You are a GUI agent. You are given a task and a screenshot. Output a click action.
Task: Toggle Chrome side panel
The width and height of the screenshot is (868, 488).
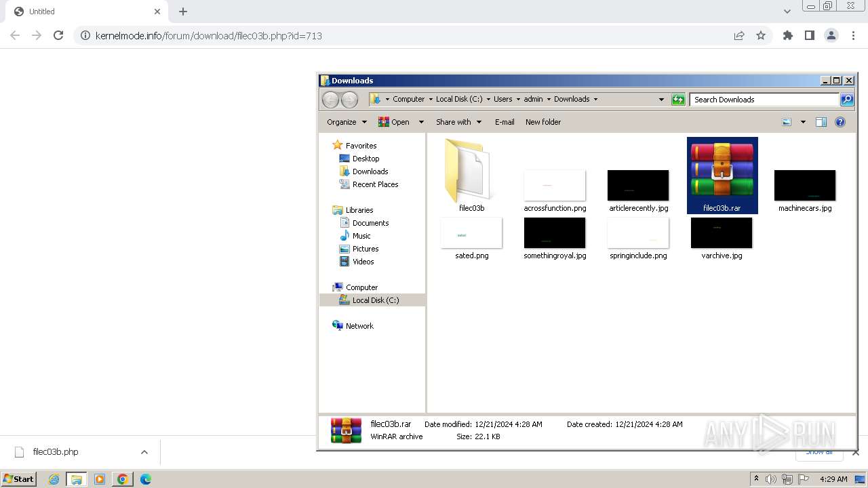pos(809,35)
